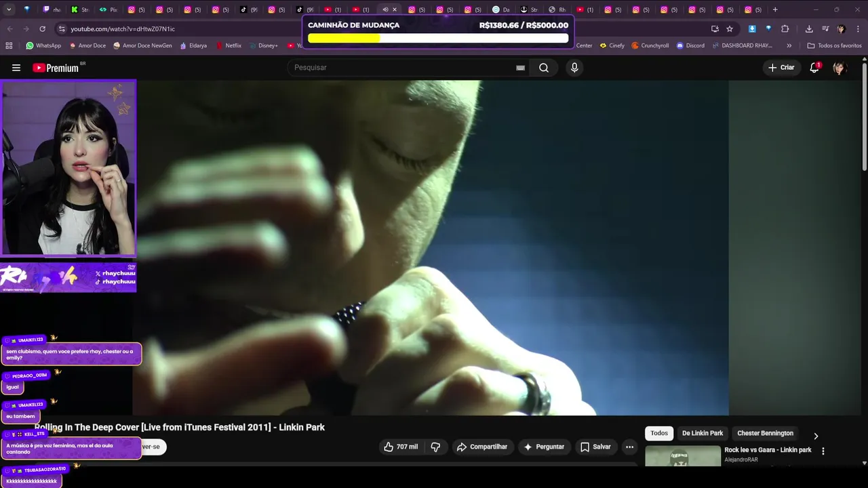The width and height of the screenshot is (868, 488).
Task: Open the first TikTok tab
Action: (249, 9)
